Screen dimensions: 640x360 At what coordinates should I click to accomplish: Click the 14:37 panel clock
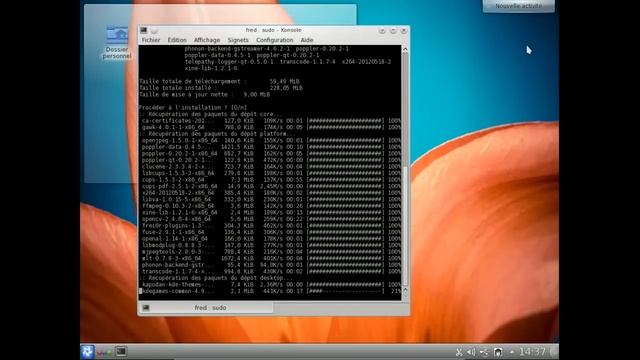click(532, 352)
